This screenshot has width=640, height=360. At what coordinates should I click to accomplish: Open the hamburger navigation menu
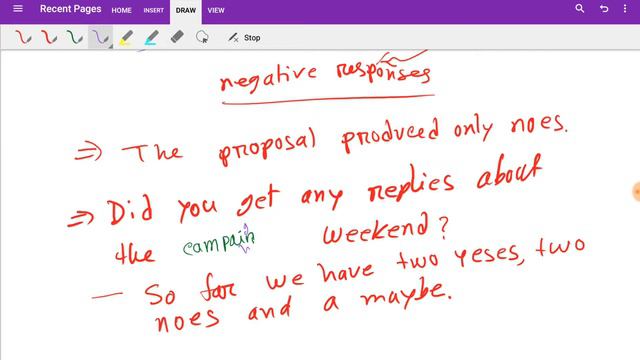tap(18, 9)
